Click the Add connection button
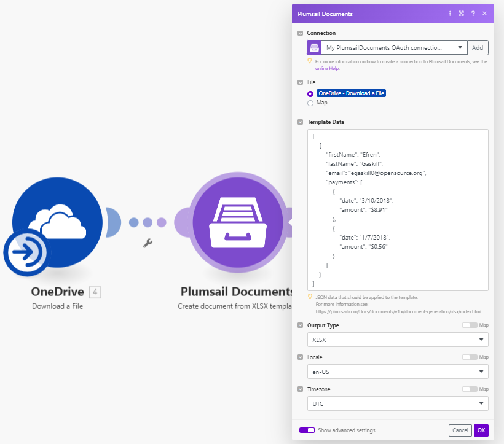Image resolution: width=504 pixels, height=444 pixels. point(478,47)
